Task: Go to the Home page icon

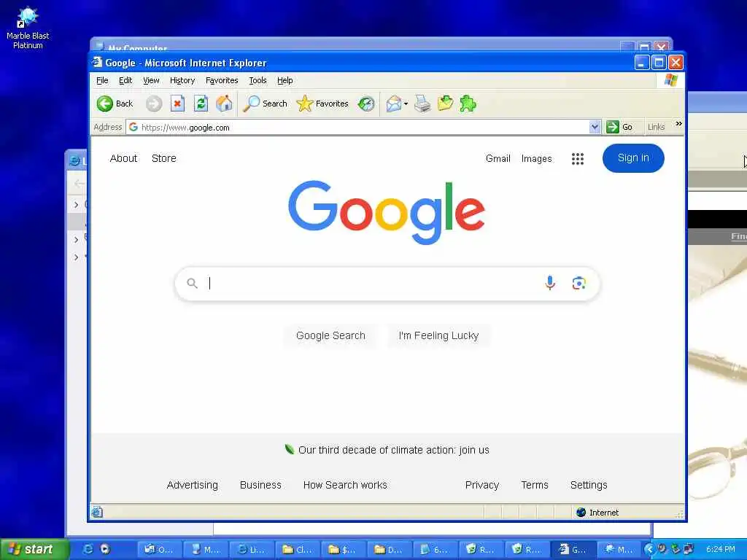Action: click(225, 104)
